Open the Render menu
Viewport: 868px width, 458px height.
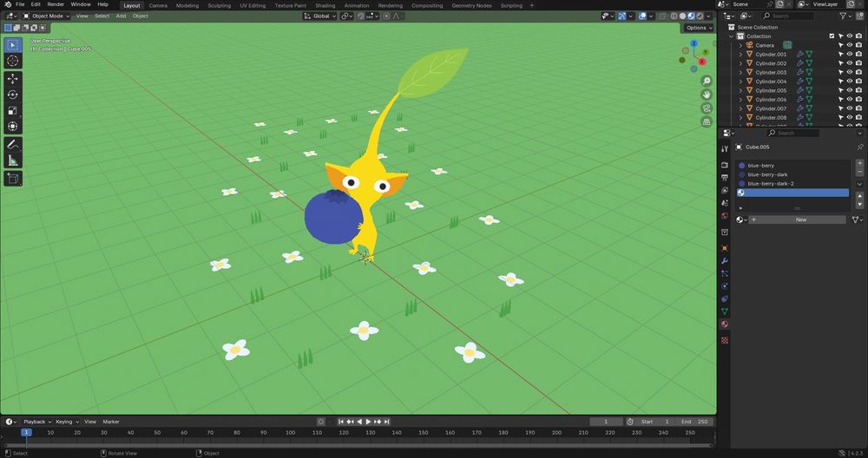[x=56, y=4]
